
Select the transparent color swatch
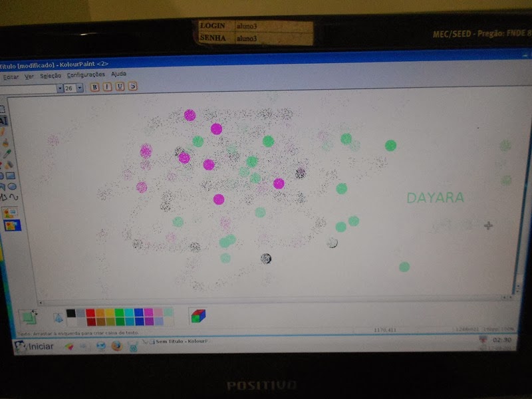click(58, 318)
